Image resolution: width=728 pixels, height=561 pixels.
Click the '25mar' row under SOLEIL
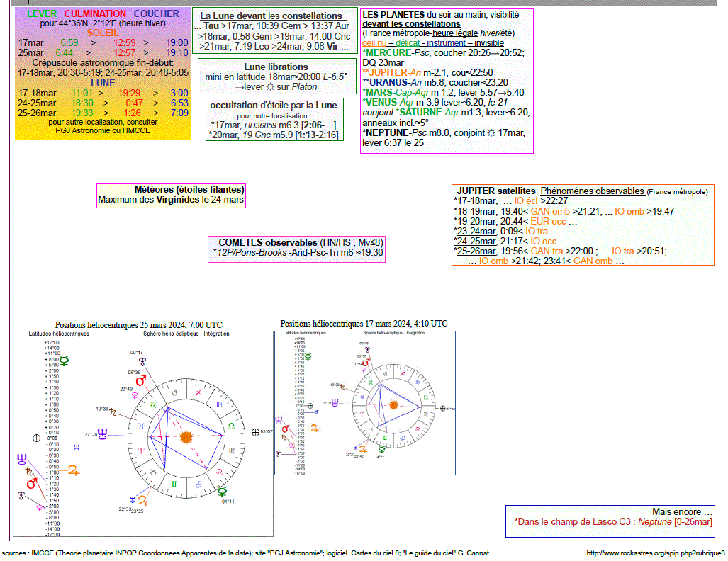point(103,52)
